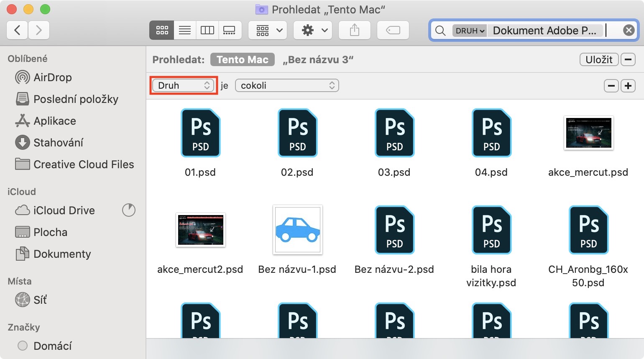This screenshot has height=359, width=644.
Task: Switch to column view mode
Action: (x=207, y=30)
